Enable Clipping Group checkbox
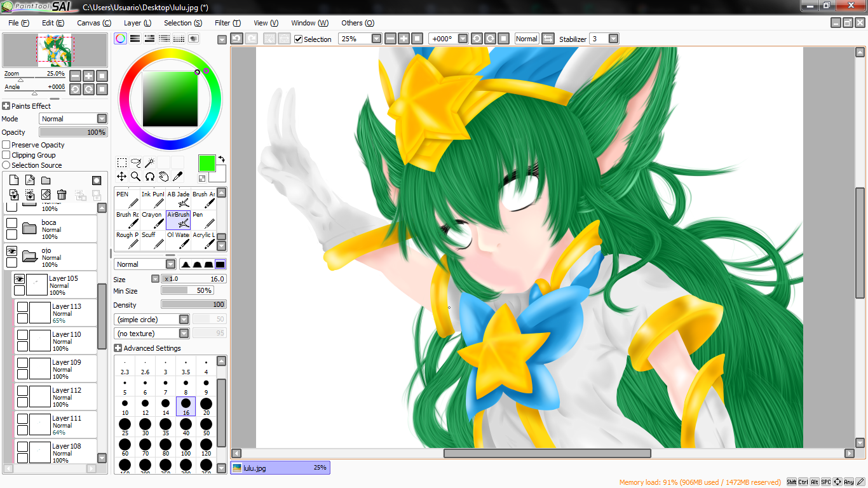Screen dimensions: 868x488 (6, 155)
